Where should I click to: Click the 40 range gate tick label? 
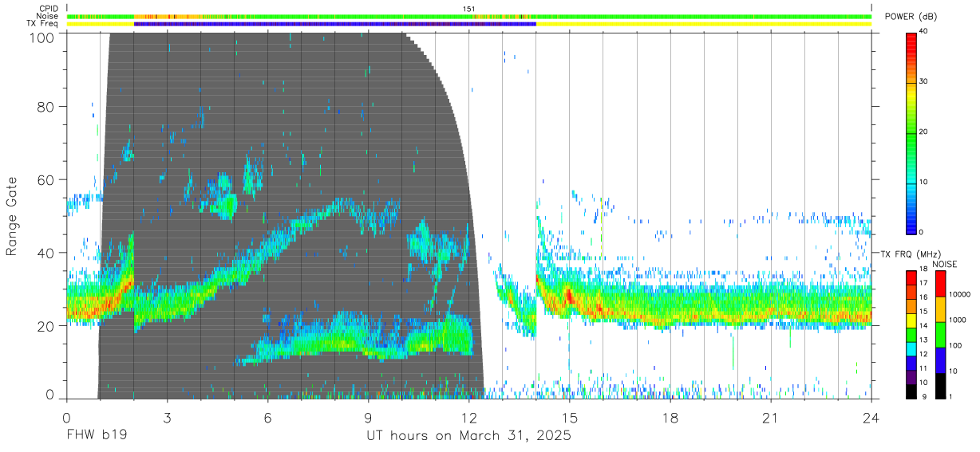pos(46,253)
